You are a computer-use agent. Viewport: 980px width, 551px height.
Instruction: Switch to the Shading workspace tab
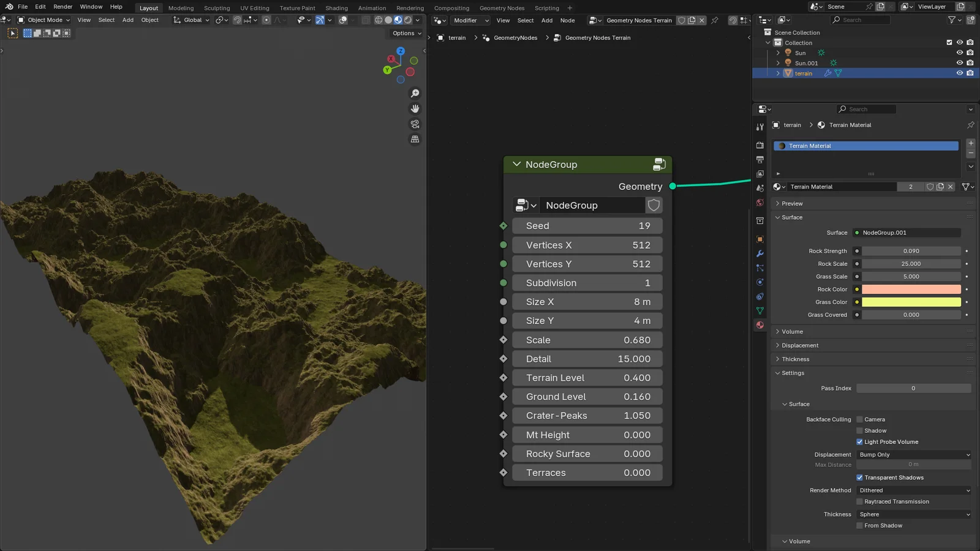(336, 8)
